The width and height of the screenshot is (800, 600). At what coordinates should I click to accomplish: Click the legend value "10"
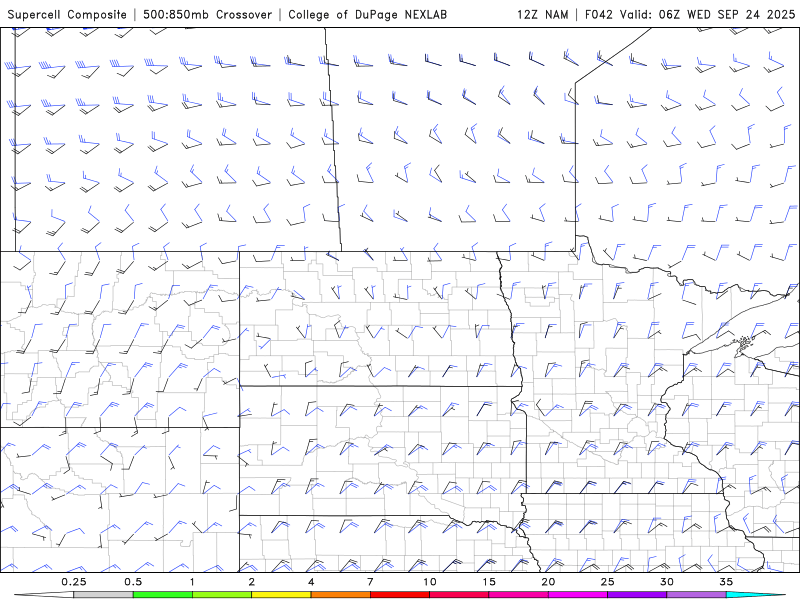pyautogui.click(x=430, y=582)
